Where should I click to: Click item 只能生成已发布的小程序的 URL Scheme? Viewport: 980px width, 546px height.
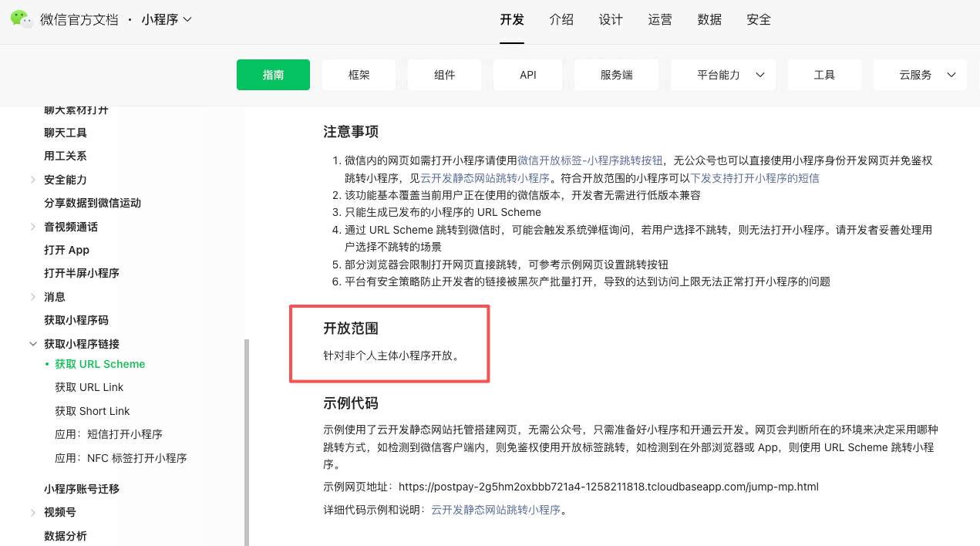coord(443,212)
